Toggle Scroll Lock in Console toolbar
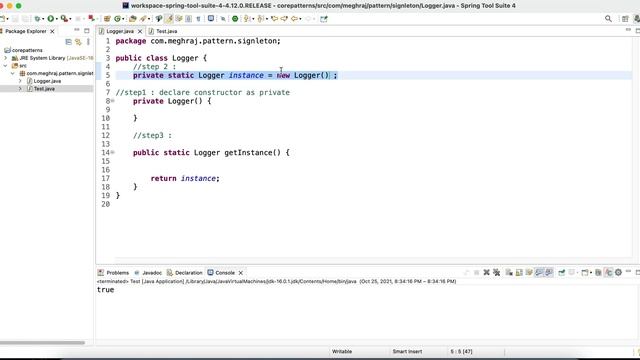This screenshot has height=360, width=640. 519,272
